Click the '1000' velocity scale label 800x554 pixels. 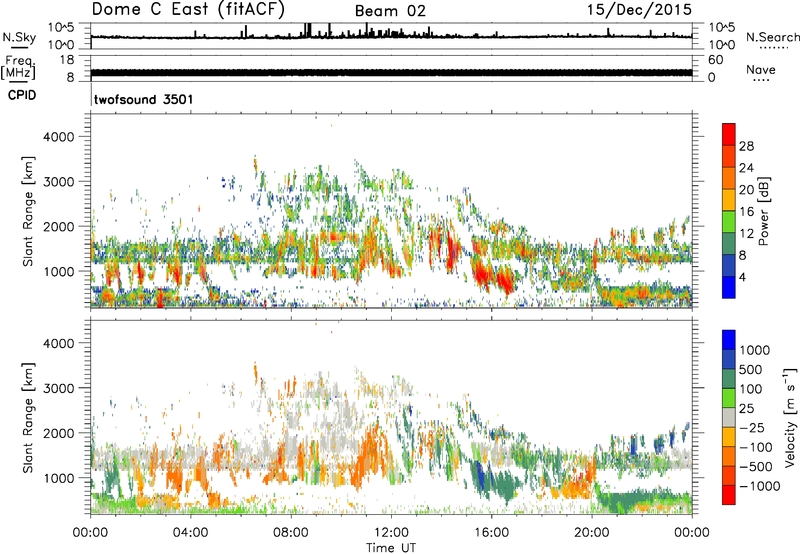[755, 350]
